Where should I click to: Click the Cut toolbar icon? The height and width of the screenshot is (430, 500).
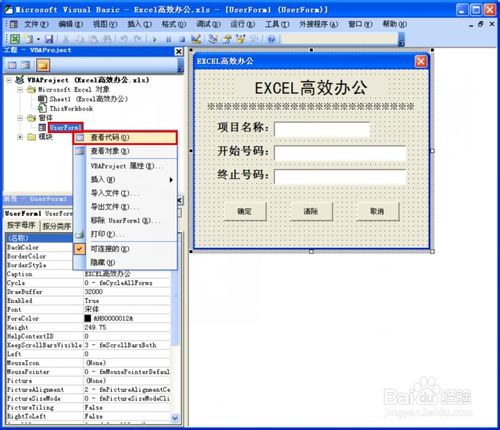66,39
